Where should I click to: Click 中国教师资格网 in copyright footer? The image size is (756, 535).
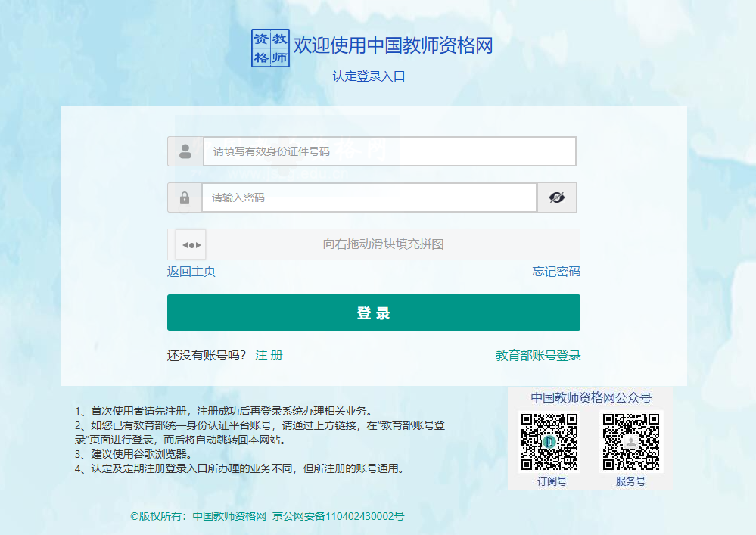click(x=229, y=516)
